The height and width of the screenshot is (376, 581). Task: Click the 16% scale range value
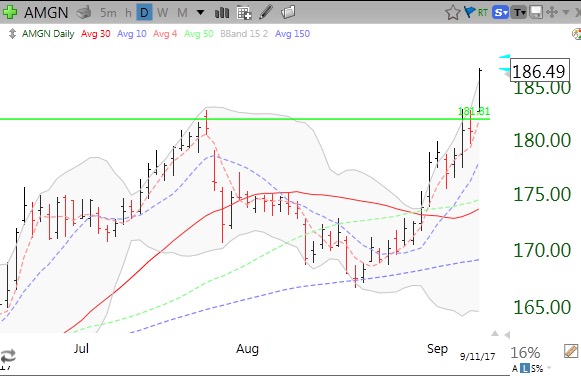[x=525, y=353]
